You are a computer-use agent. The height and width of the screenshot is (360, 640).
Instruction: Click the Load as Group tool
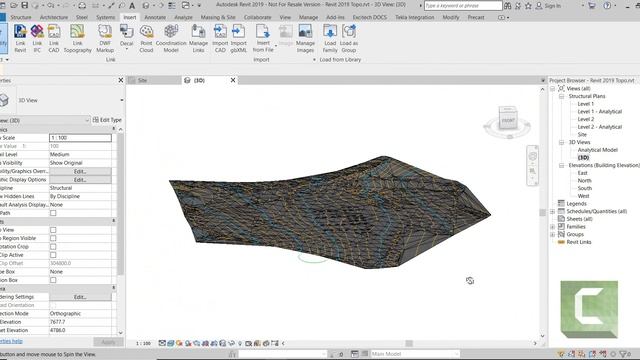[349, 38]
